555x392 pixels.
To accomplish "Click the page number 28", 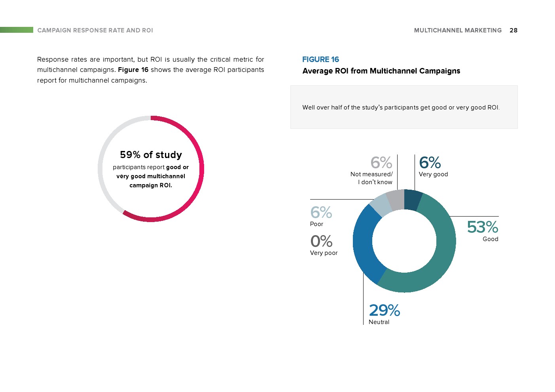I will [x=513, y=30].
